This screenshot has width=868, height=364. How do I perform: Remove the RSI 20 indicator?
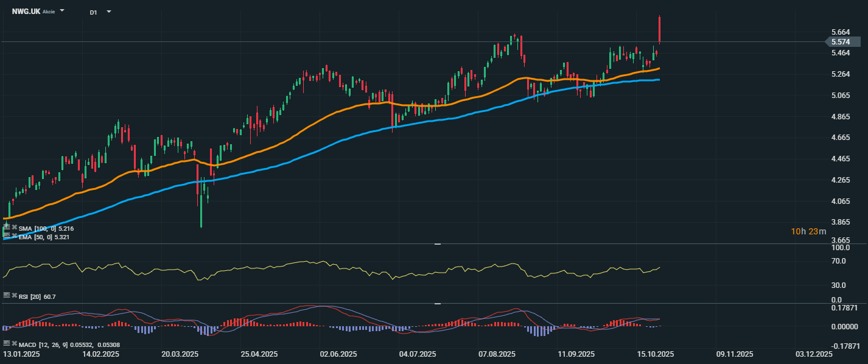[14, 295]
